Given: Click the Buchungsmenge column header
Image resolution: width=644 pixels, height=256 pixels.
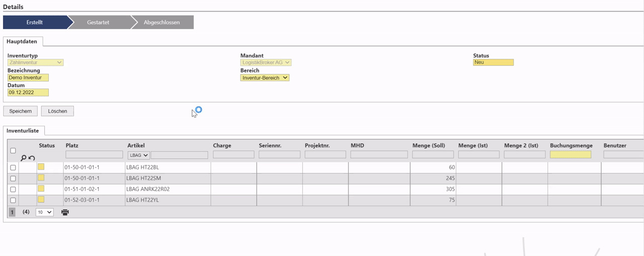Looking at the screenshot, I should pyautogui.click(x=571, y=146).
